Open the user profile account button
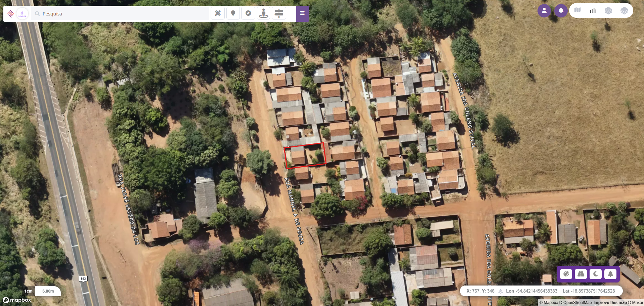 point(544,11)
